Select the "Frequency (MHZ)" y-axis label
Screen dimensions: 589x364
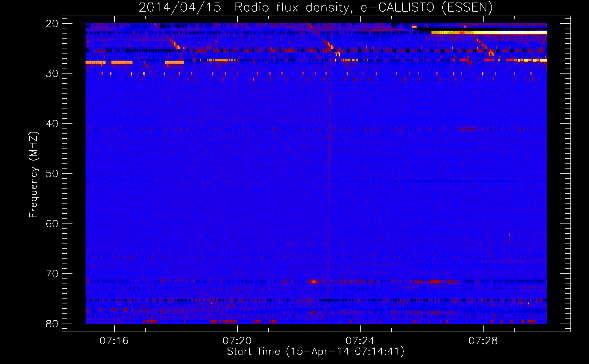pos(33,175)
